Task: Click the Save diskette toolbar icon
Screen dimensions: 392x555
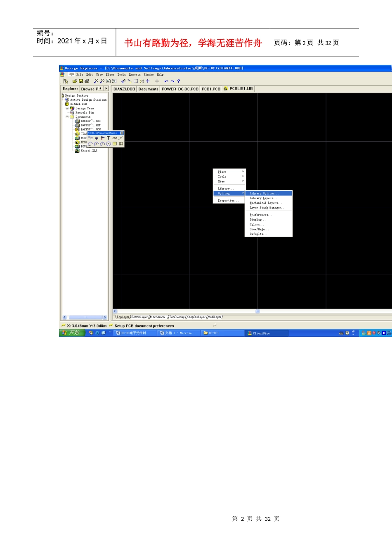Action: tap(81, 81)
